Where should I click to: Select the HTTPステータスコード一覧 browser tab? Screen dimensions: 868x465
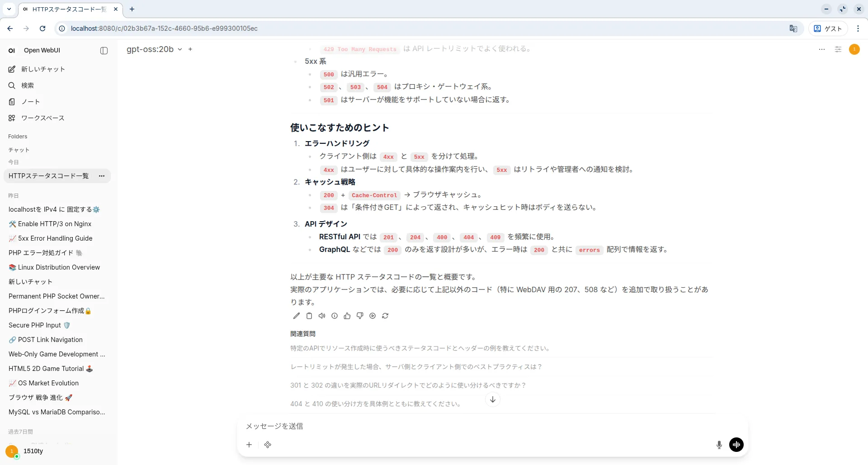tap(70, 9)
